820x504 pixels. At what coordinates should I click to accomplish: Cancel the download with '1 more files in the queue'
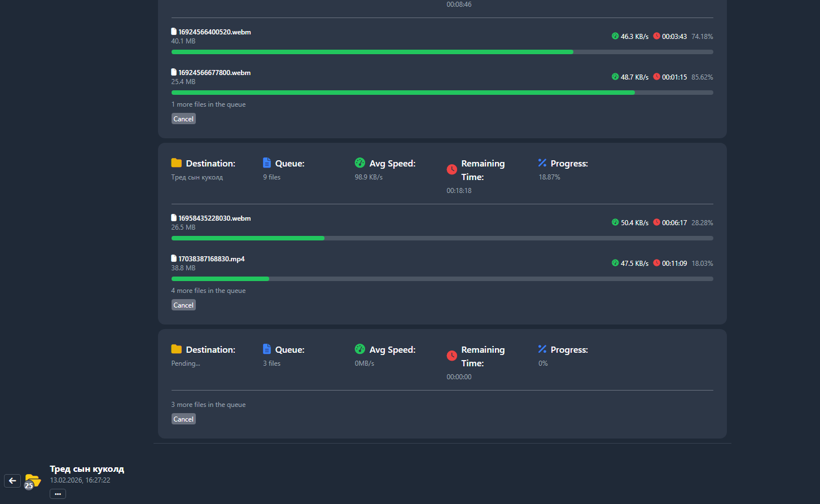[x=183, y=119]
